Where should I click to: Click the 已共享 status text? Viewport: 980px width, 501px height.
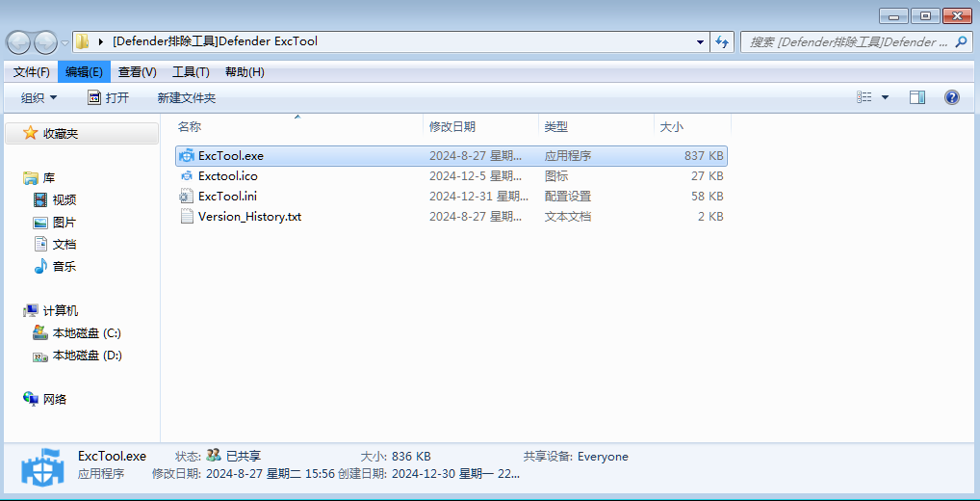pos(244,457)
